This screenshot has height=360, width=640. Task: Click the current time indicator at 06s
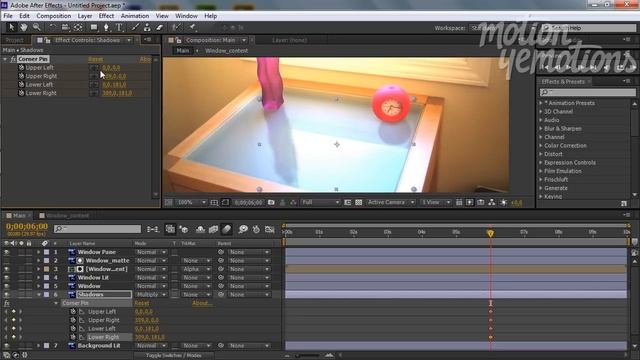pos(490,233)
